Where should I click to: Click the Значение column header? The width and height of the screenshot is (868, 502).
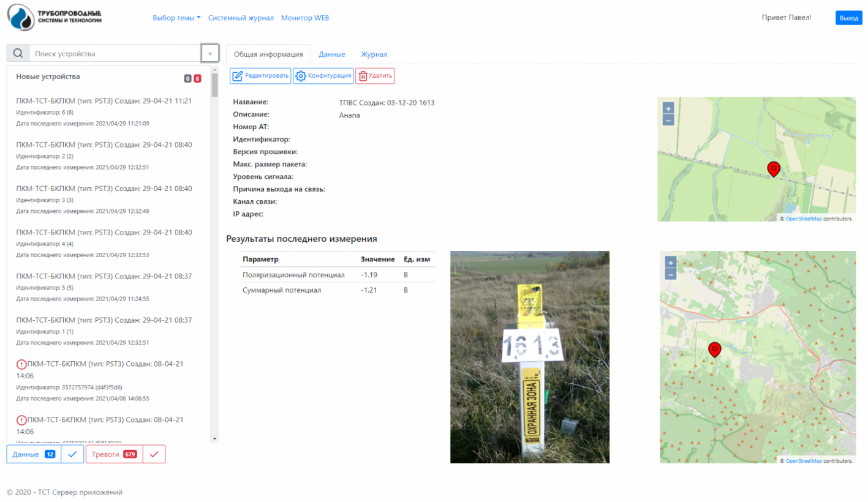pos(378,260)
